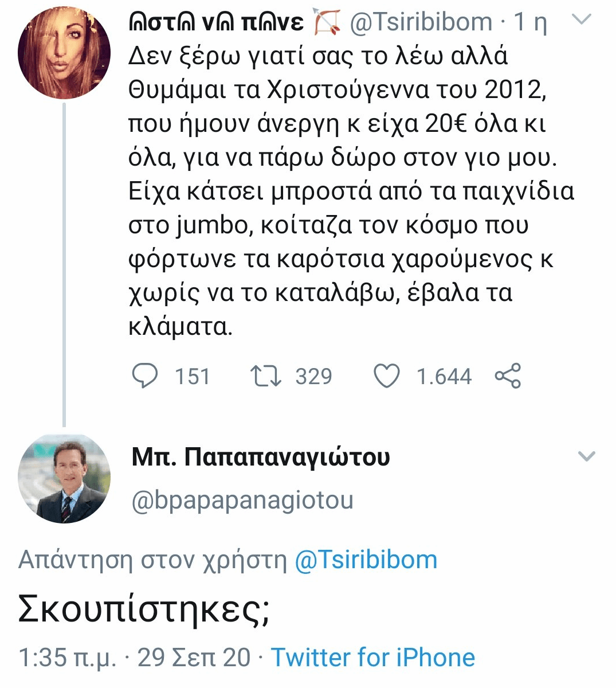
Task: Like the tweet with the heart icon
Action: pyautogui.click(x=387, y=376)
